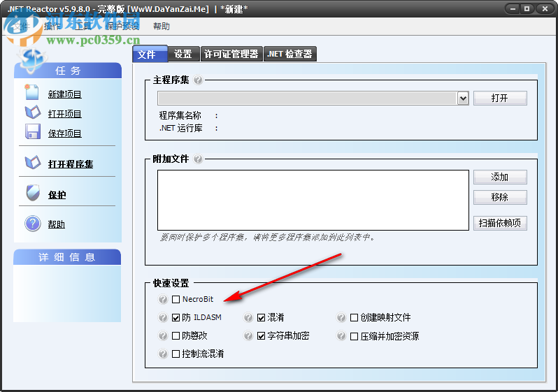Switch to the 文件 tab
This screenshot has height=392, width=558.
coord(150,54)
